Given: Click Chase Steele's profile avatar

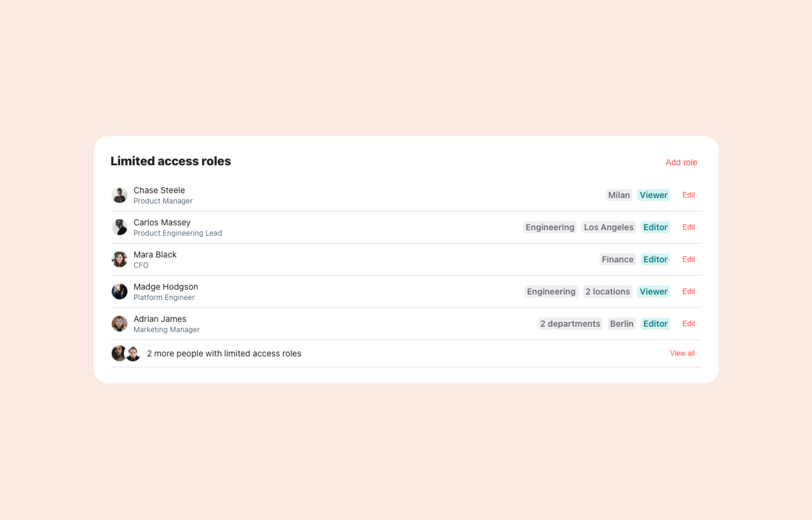Looking at the screenshot, I should pyautogui.click(x=119, y=195).
